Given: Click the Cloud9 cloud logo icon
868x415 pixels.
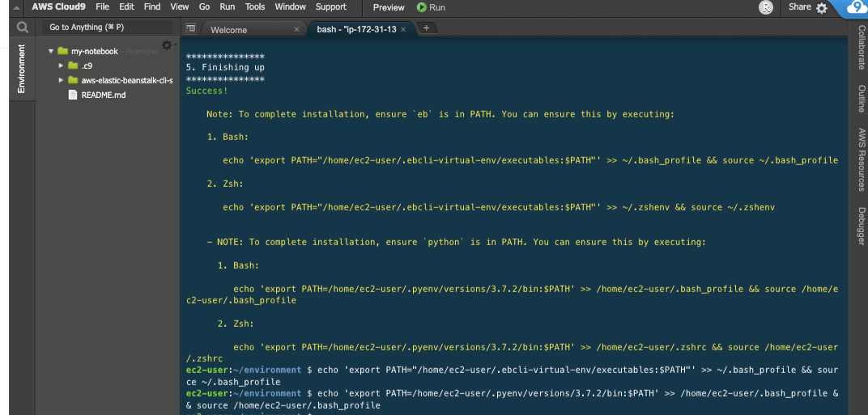Looking at the screenshot, I should click(856, 8).
